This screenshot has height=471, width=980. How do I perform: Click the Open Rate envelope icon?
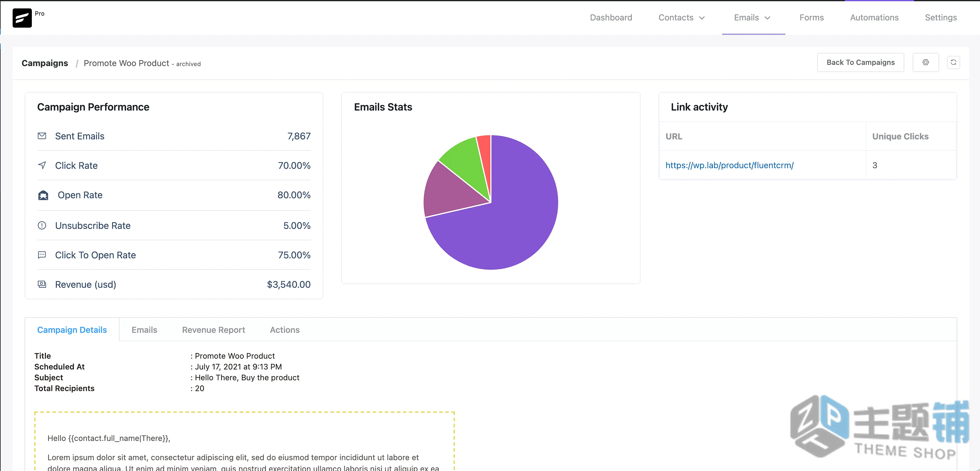[x=43, y=195]
